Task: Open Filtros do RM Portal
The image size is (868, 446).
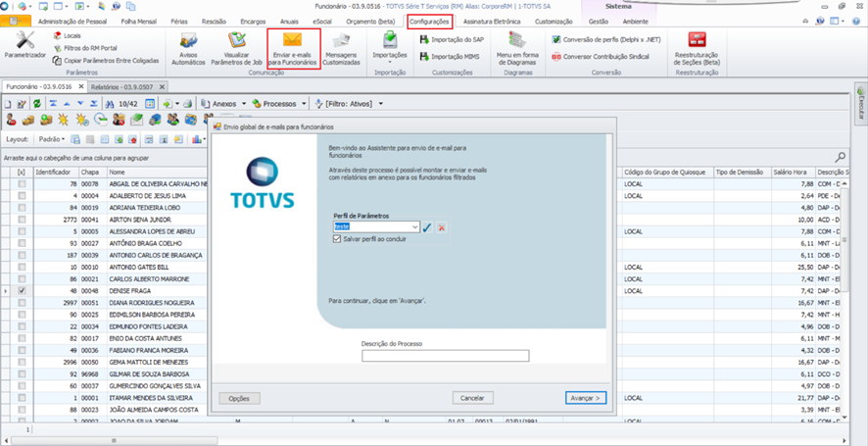Action: [x=85, y=48]
